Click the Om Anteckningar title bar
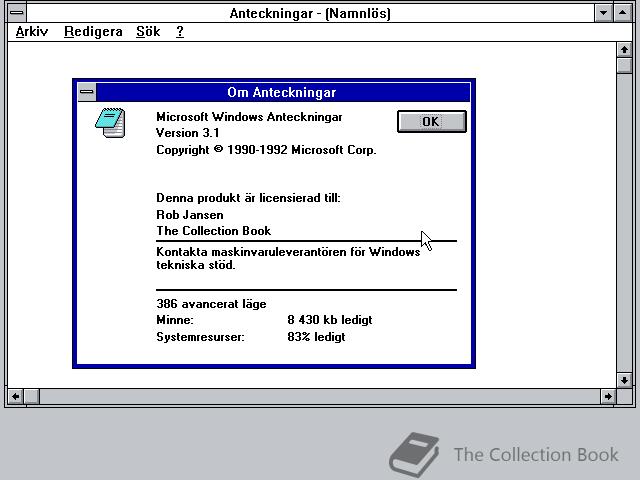The image size is (640, 480). pos(282,92)
